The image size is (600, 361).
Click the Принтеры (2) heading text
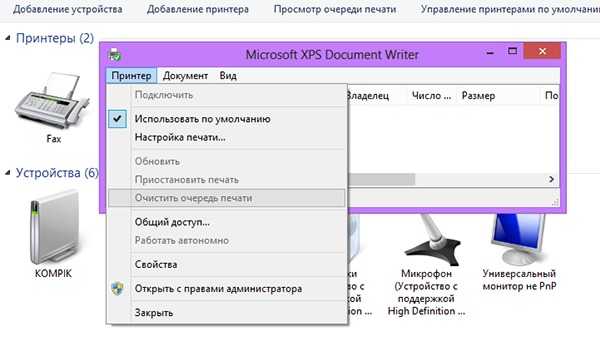[55, 38]
